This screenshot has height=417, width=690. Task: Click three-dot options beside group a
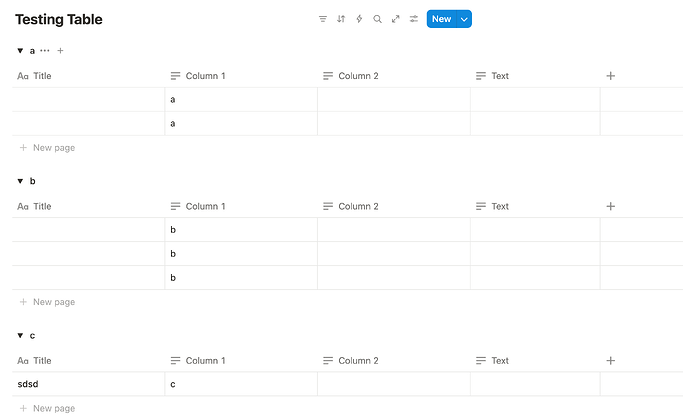coord(45,51)
